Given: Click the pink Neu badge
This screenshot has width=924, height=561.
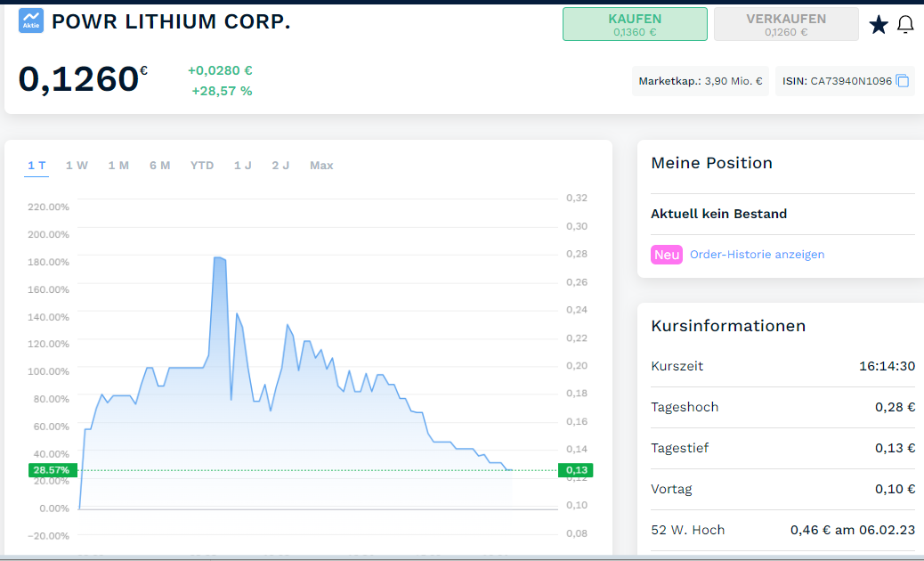Looking at the screenshot, I should [x=666, y=255].
